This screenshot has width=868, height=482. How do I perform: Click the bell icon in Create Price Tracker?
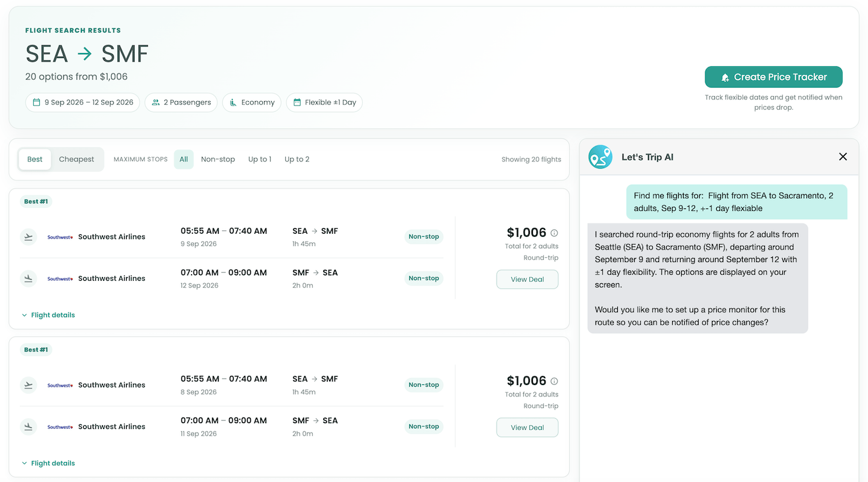[x=725, y=78]
